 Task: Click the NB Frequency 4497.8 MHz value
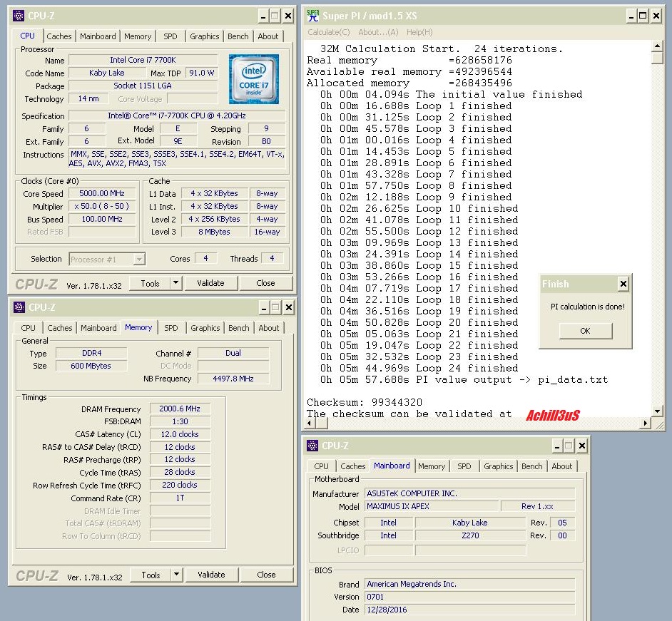coord(233,379)
